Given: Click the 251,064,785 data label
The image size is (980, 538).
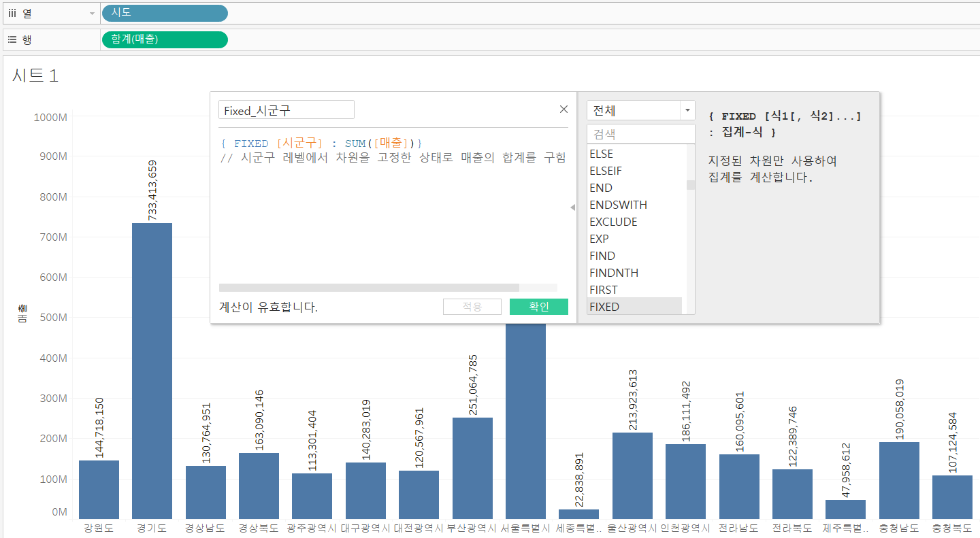Looking at the screenshot, I should coord(472,384).
